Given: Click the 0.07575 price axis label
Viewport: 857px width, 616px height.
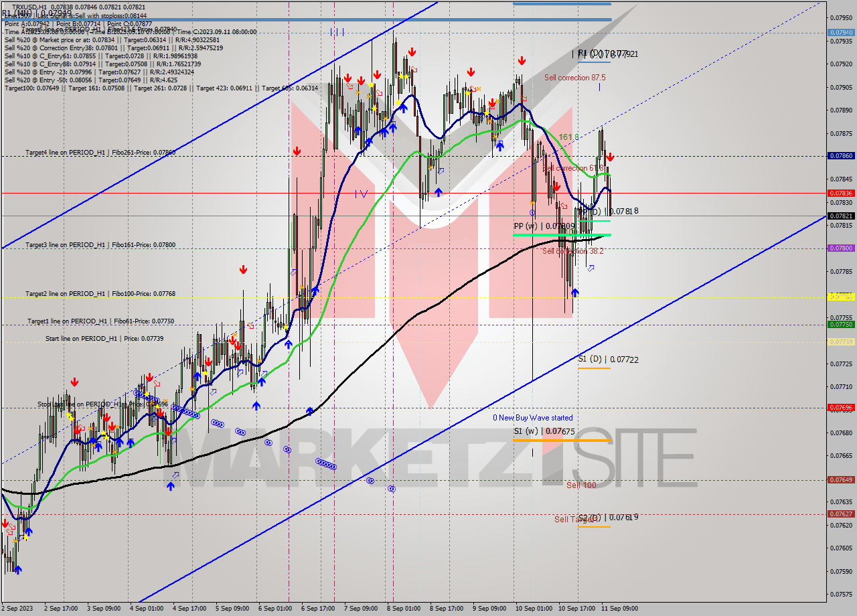Looking at the screenshot, I should (x=841, y=594).
